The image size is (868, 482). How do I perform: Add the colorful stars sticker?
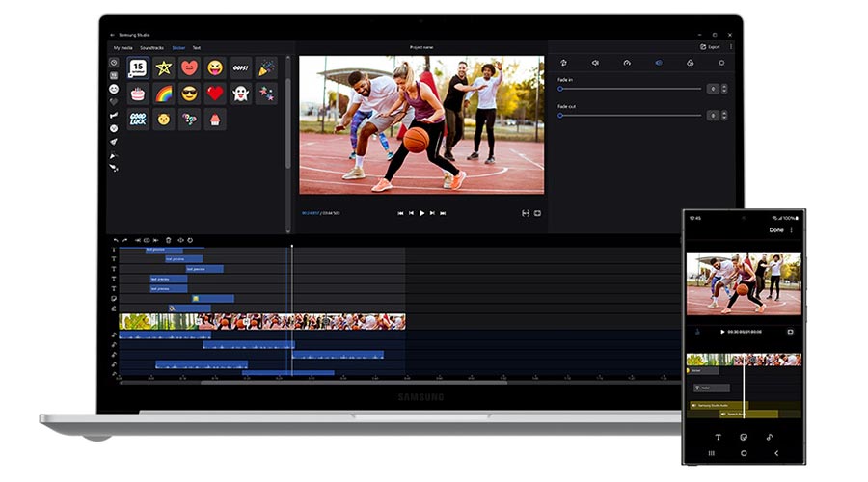266,94
